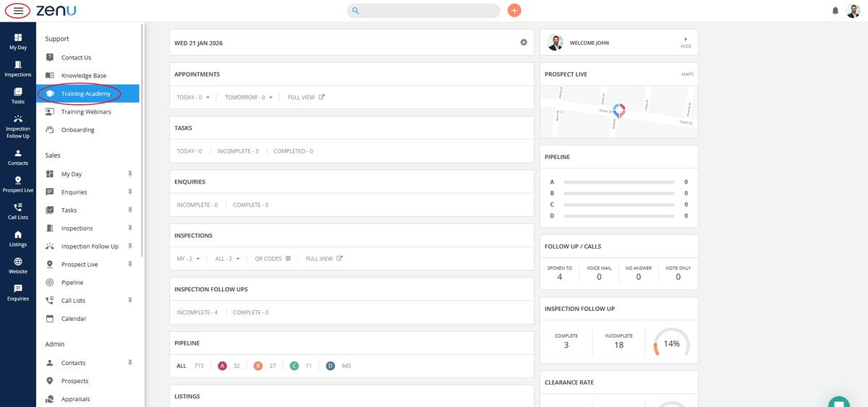Screen dimensions: 868x407
Task: Unpin Call Lists from the sidebar
Action: point(130,301)
